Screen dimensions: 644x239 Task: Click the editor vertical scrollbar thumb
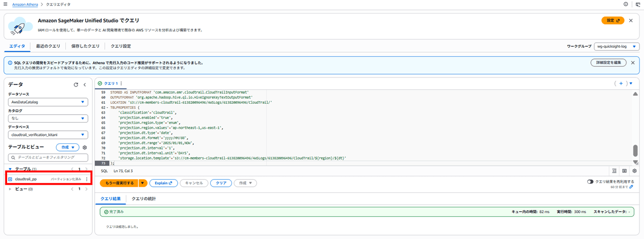(636, 151)
